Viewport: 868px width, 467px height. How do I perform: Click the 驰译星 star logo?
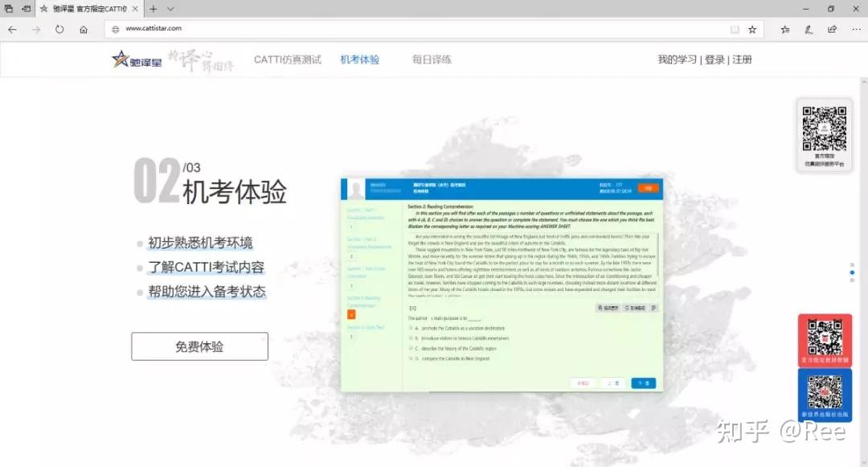pyautogui.click(x=119, y=59)
